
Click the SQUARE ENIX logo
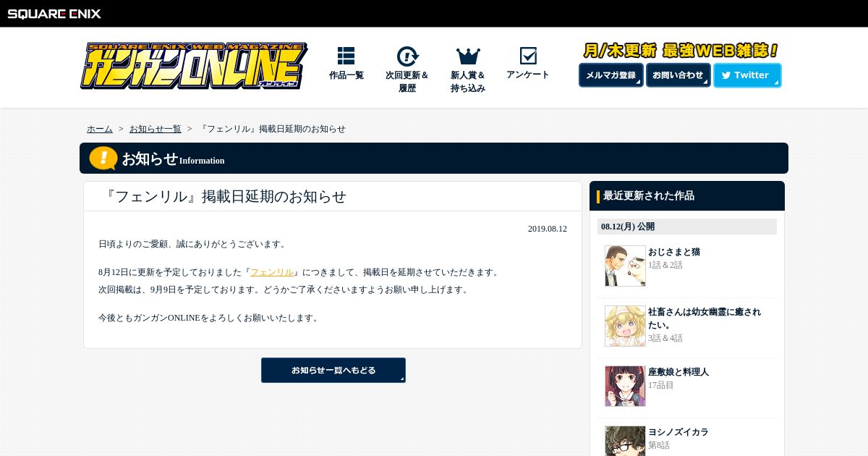(54, 13)
